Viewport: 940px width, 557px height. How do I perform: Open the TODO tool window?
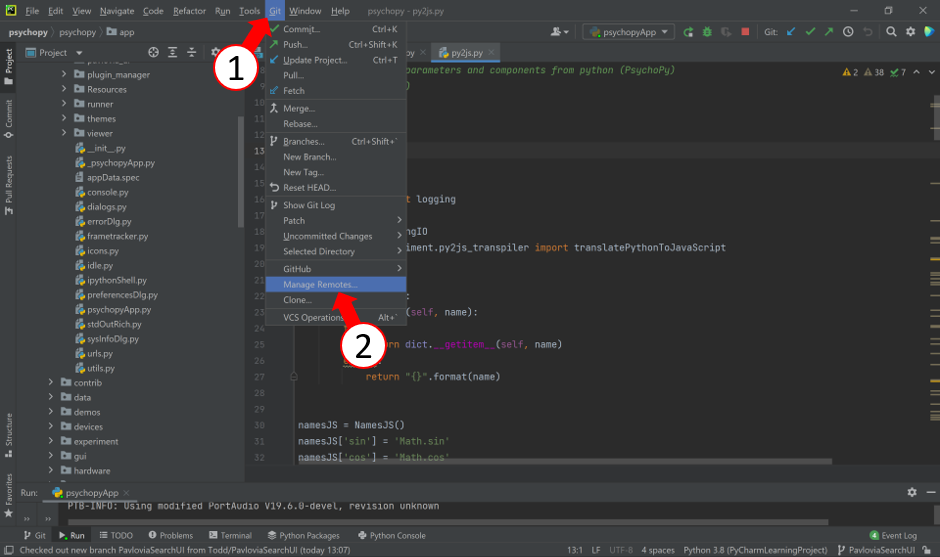pos(116,535)
